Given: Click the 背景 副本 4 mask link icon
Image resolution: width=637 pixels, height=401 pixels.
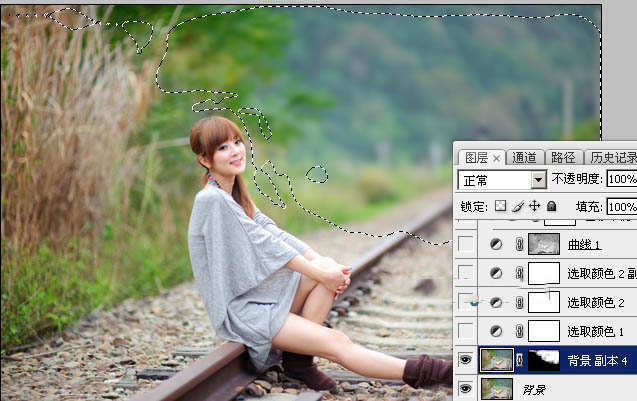Looking at the screenshot, I should tap(519, 360).
